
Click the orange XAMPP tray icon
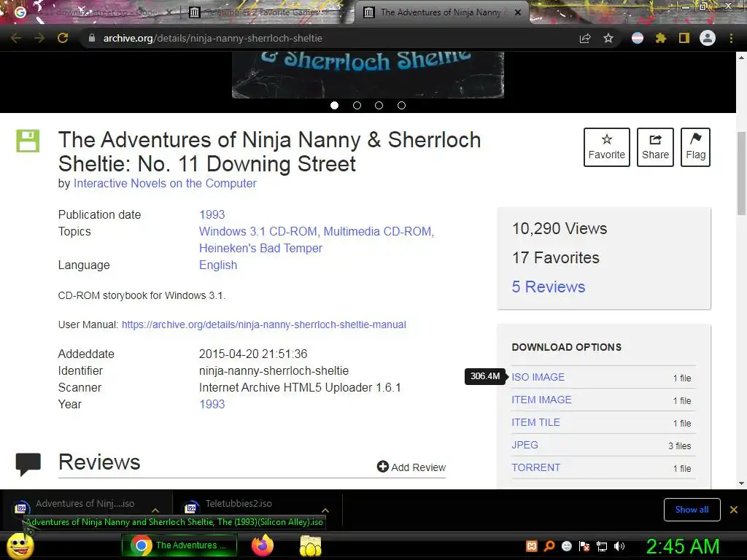532,546
